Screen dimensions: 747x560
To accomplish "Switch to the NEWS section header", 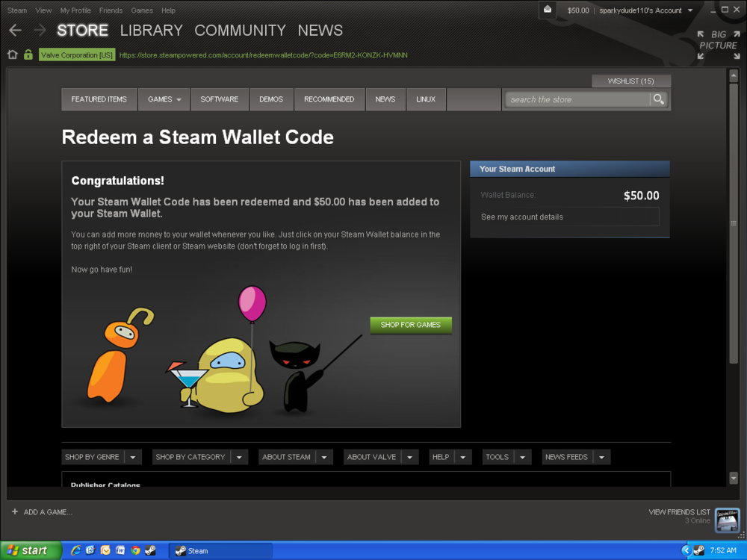I will coord(320,31).
